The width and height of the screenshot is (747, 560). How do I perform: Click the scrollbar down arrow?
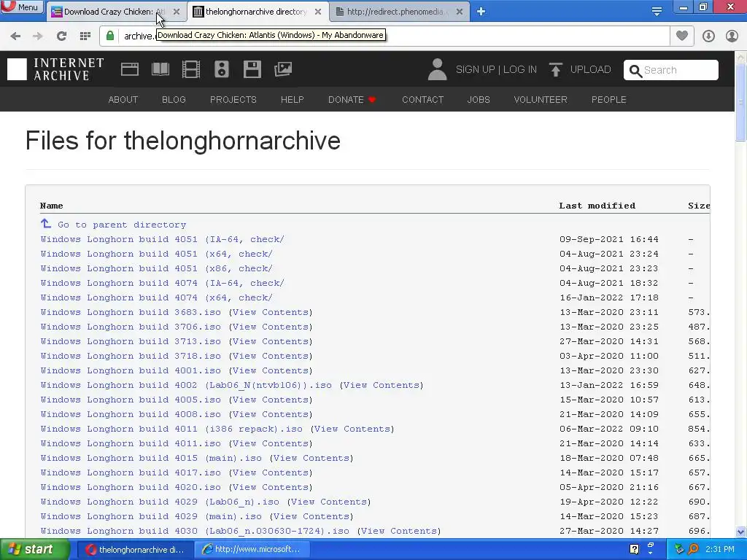(740, 532)
